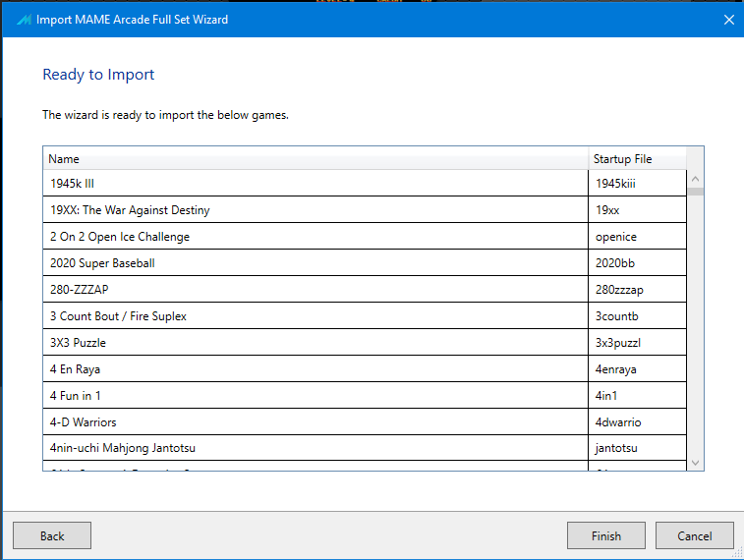Click the '280zzzap' startup file cell
This screenshot has width=744, height=560.
coord(637,290)
